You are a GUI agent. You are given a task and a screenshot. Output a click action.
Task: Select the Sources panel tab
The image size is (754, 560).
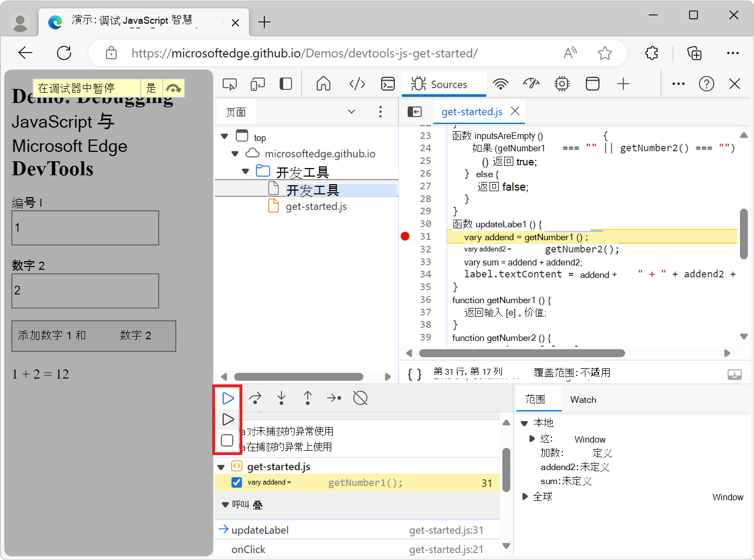[439, 85]
